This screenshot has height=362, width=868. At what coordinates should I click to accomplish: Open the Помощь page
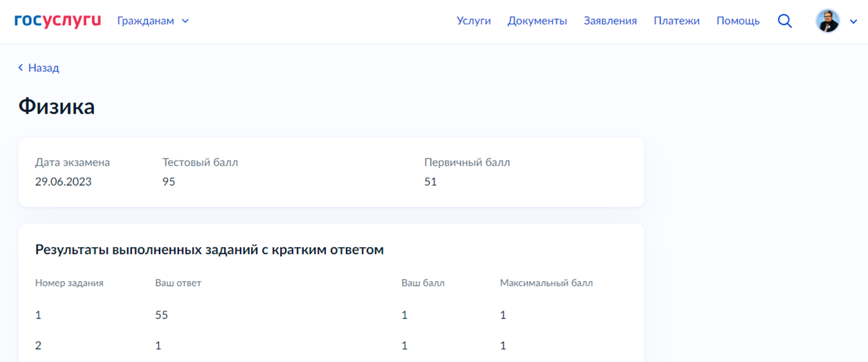tap(738, 21)
